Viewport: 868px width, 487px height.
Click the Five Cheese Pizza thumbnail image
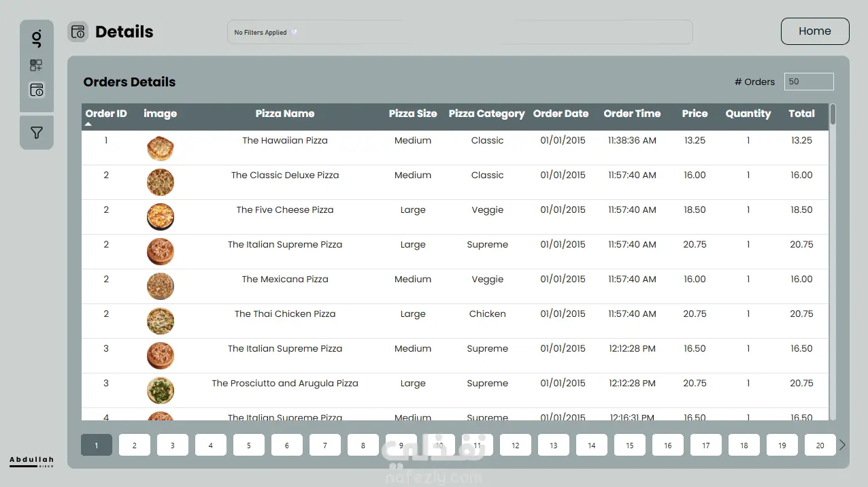point(161,217)
